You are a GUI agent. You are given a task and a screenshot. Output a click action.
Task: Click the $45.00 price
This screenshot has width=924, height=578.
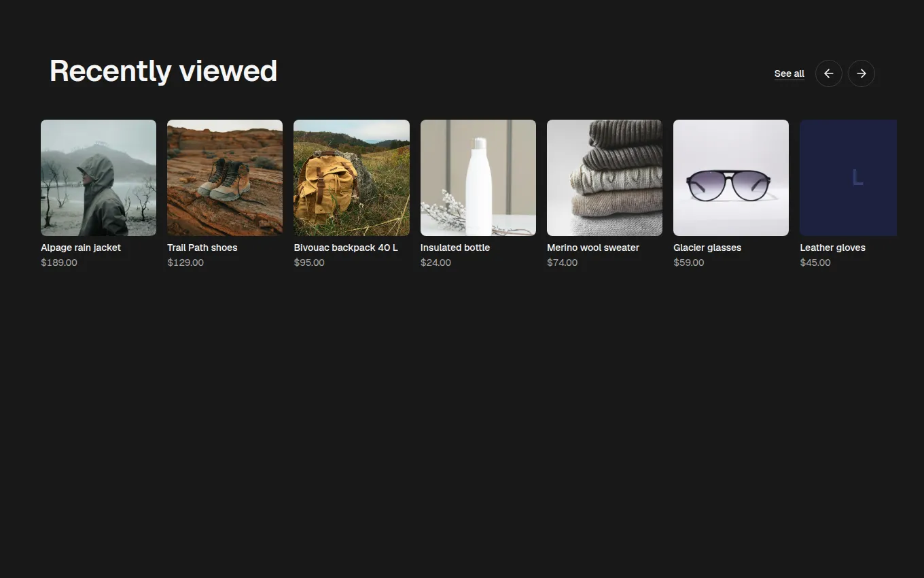815,262
